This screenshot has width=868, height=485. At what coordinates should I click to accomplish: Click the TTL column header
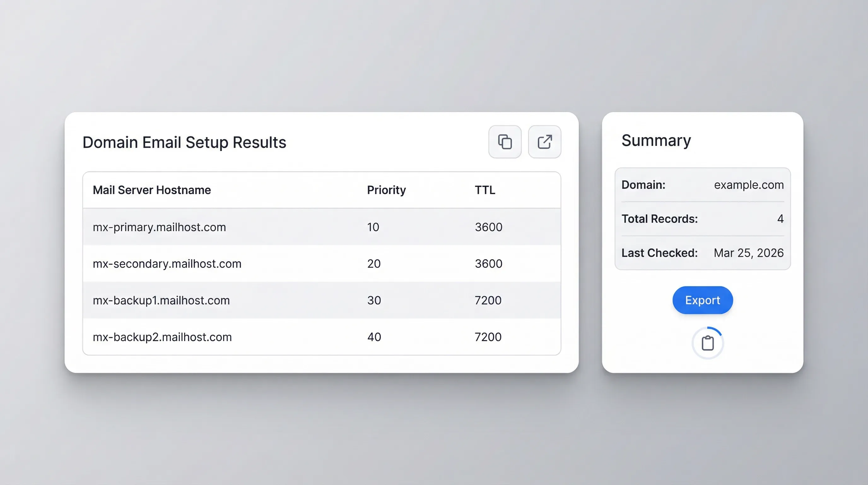[484, 190]
